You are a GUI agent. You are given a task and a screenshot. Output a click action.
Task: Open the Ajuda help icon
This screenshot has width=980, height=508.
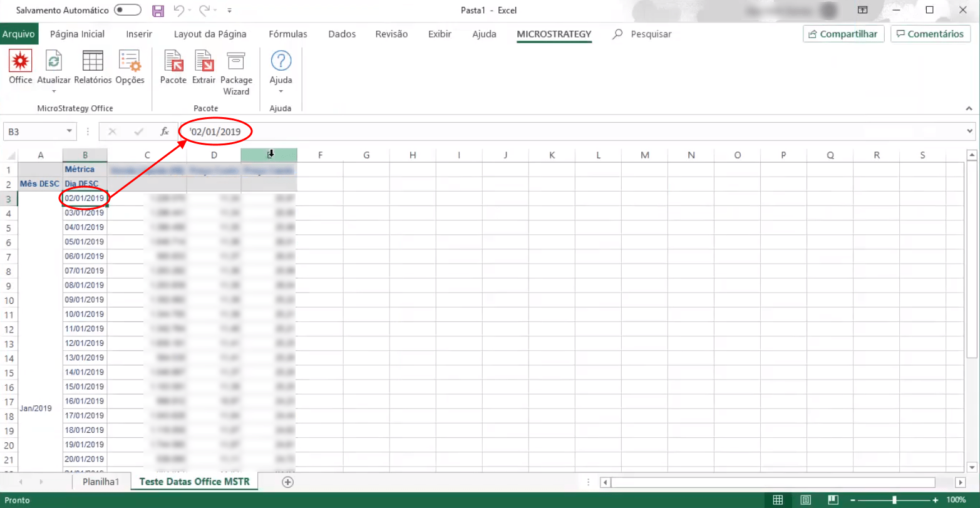[x=281, y=61]
